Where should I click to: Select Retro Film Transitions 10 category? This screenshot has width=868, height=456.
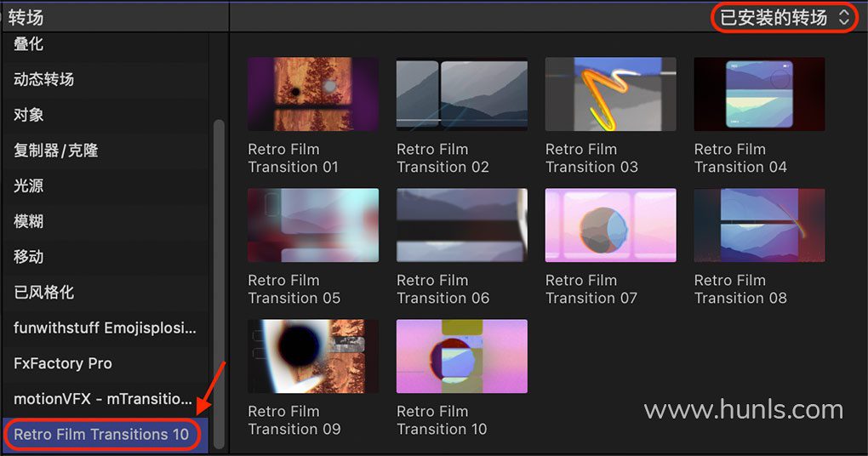point(101,434)
